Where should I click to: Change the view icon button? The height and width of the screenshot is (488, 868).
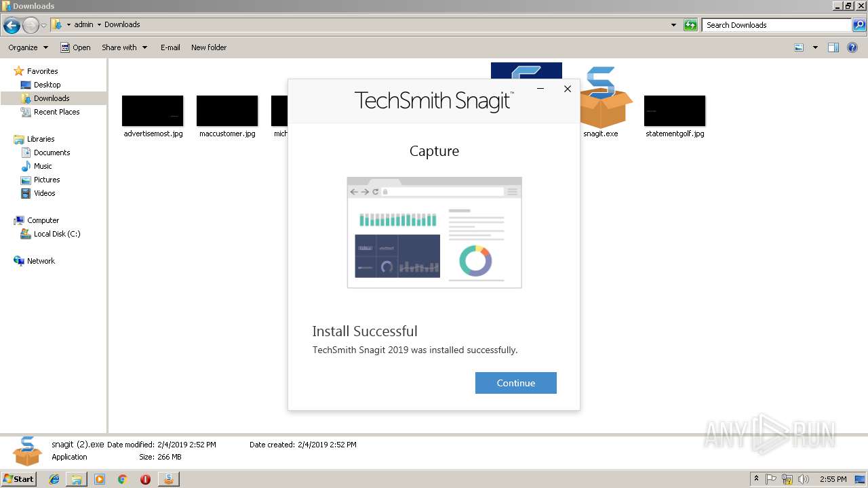tap(799, 47)
